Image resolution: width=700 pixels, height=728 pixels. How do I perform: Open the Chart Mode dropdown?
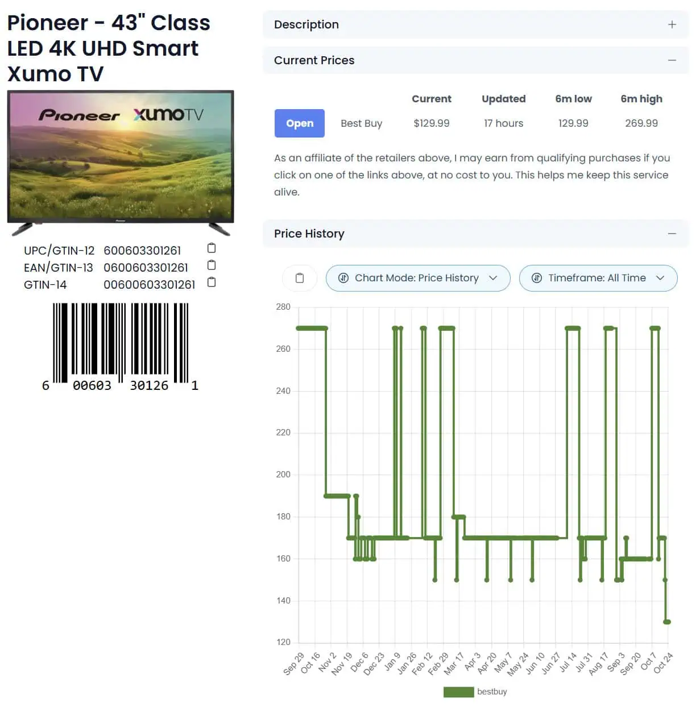coord(418,278)
